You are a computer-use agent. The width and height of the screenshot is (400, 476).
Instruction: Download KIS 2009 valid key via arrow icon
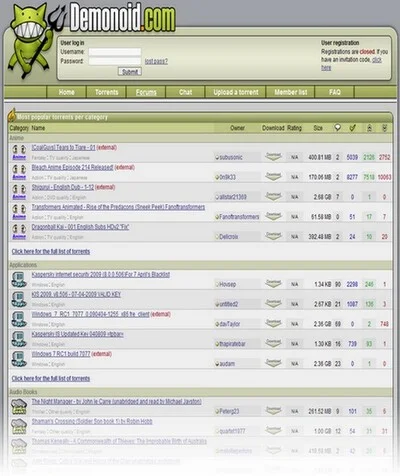[x=273, y=303]
